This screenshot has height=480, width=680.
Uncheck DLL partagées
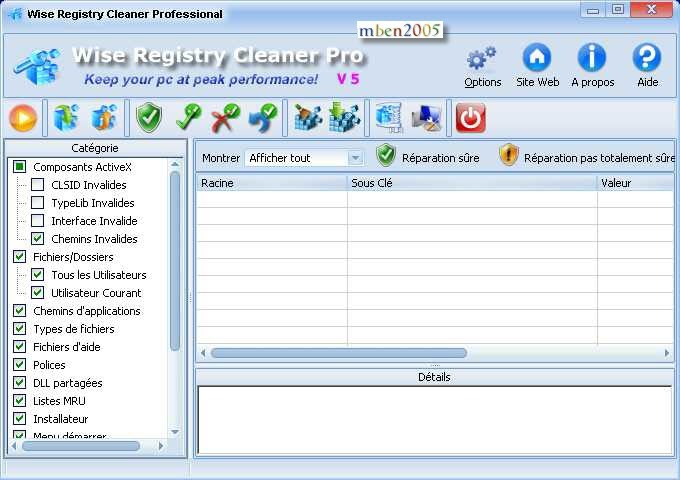click(x=20, y=382)
